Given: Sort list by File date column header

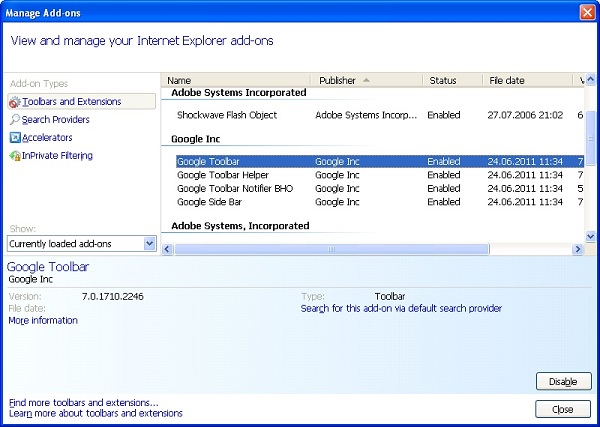Looking at the screenshot, I should (x=528, y=80).
